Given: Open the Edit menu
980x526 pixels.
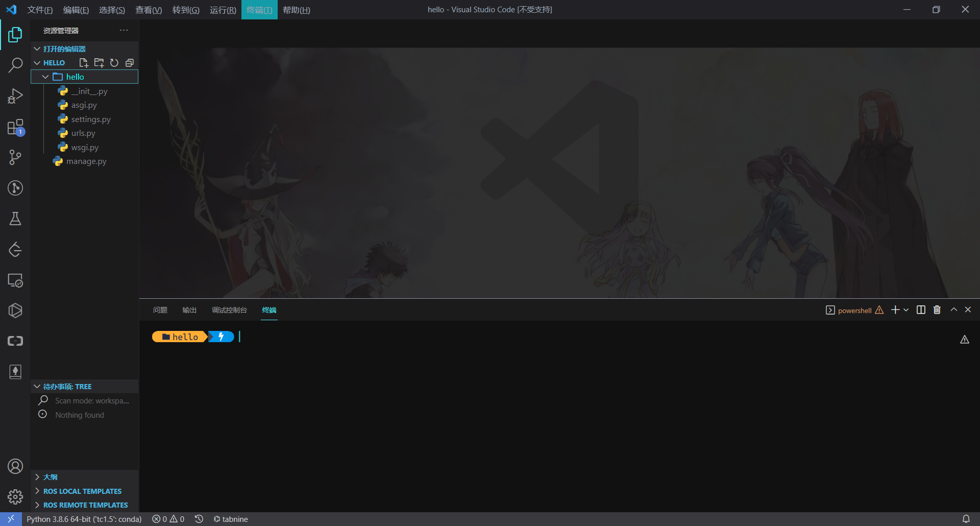Looking at the screenshot, I should point(76,10).
